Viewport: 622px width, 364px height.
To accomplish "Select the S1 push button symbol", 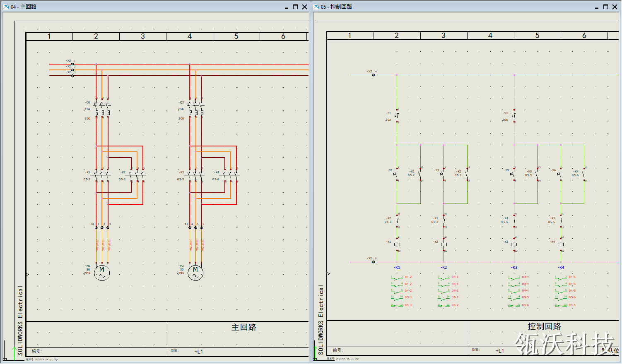I will coord(396,116).
